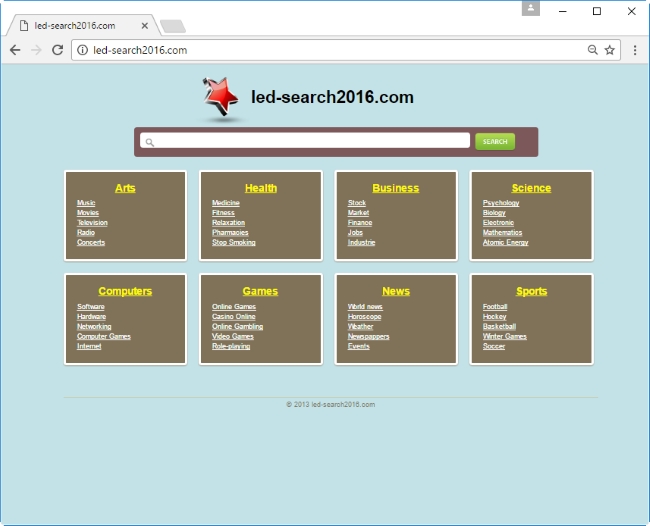Open the Chrome three-dot menu

(635, 50)
